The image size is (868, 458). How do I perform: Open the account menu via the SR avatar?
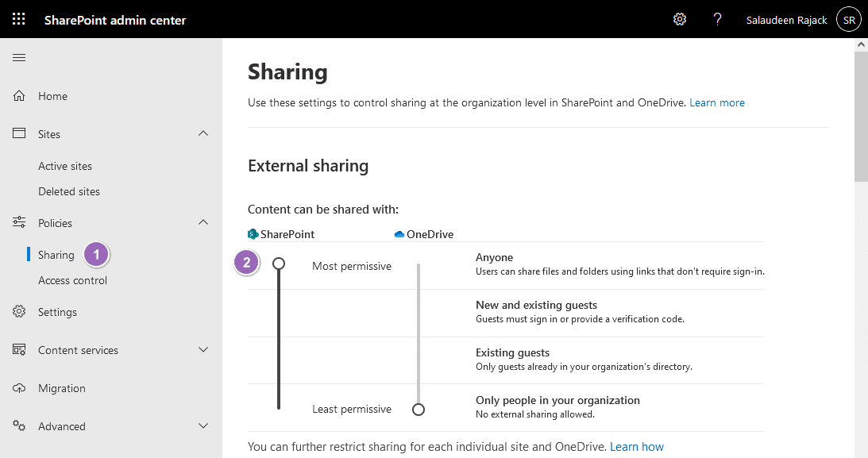[x=847, y=18]
